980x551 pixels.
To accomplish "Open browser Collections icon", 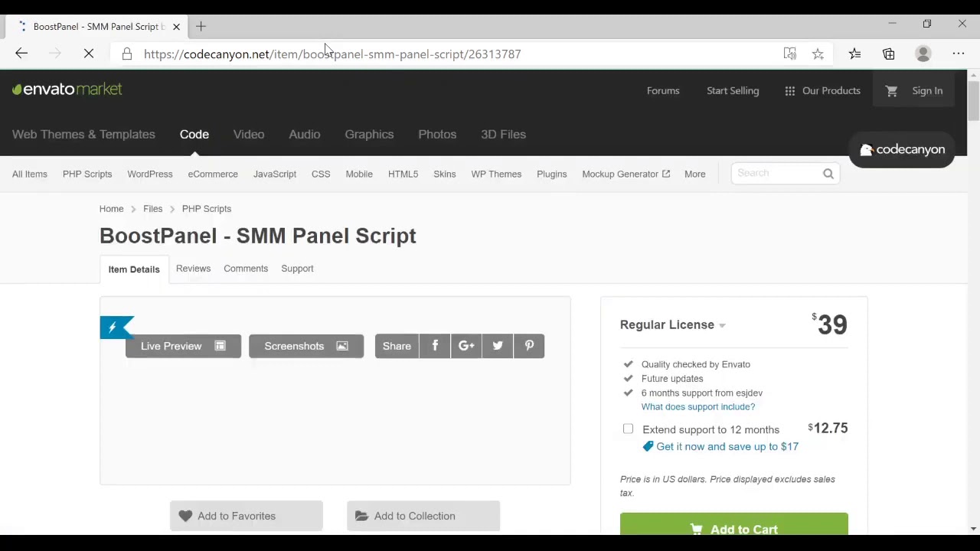I will 889,54.
